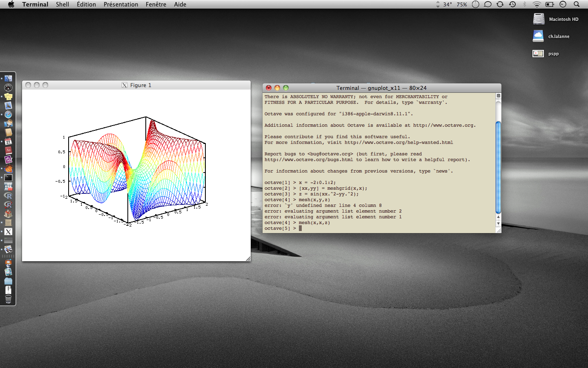Viewport: 588px width, 368px height.
Task: Open the Présentation menu
Action: click(x=120, y=4)
